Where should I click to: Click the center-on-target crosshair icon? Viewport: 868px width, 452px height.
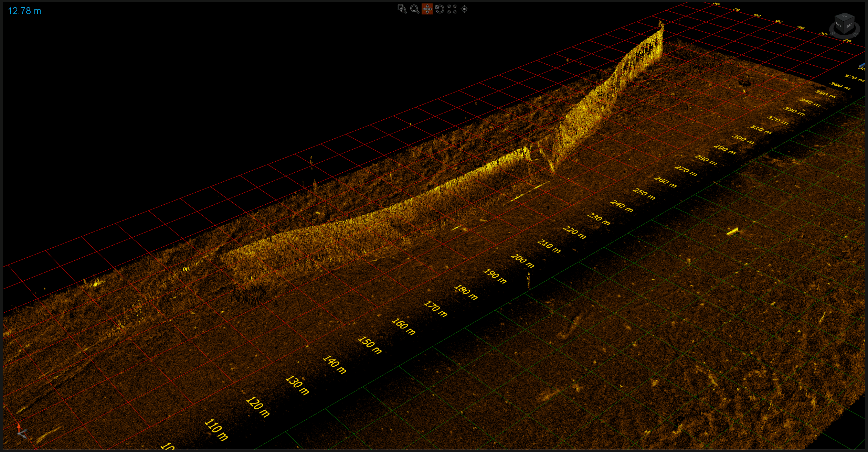click(464, 9)
